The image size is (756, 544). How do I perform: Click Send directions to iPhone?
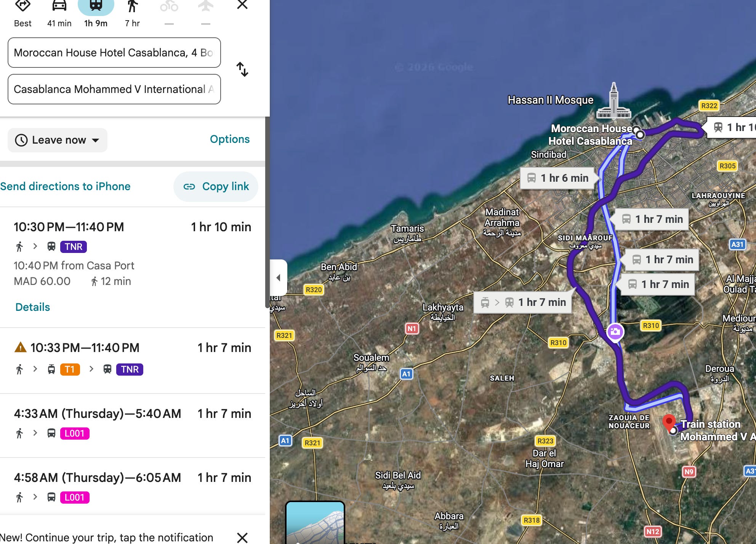[65, 186]
